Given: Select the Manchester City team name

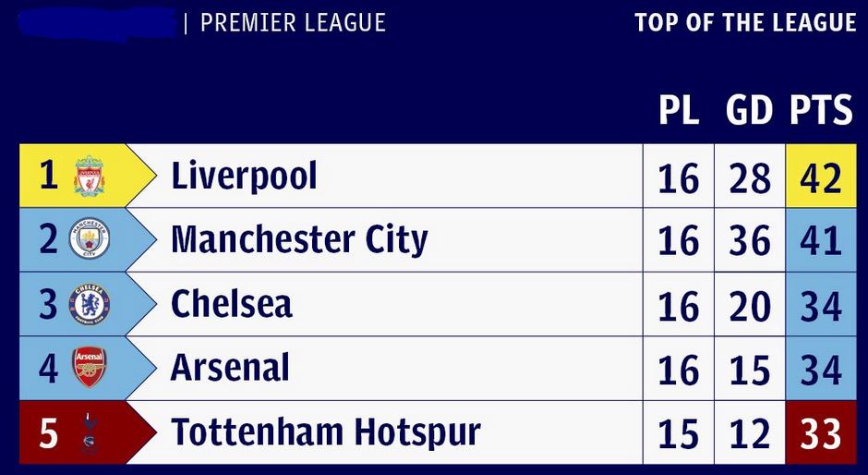Looking at the screenshot, I should [x=299, y=240].
